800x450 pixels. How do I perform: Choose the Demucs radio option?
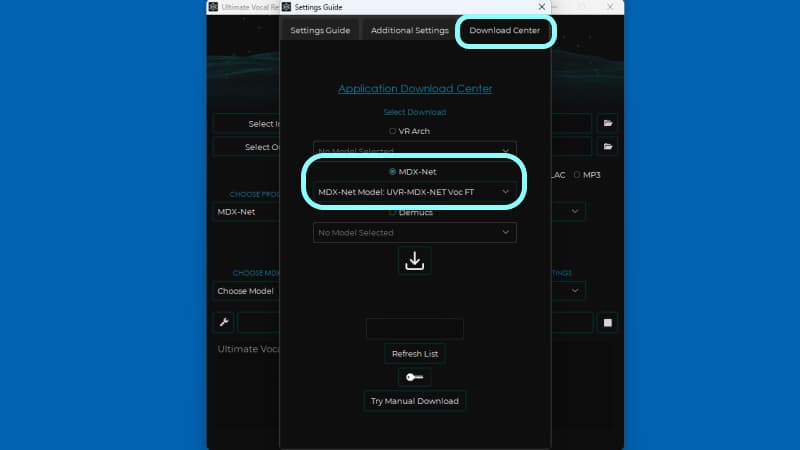point(392,212)
